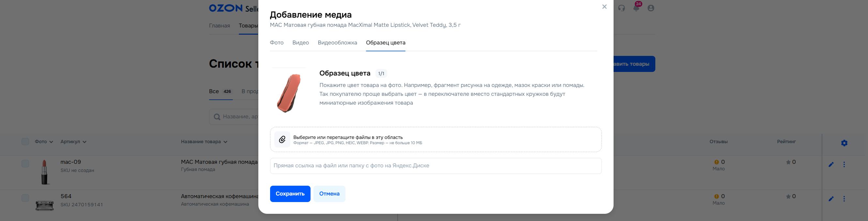Click the Отмена button

pos(329,194)
